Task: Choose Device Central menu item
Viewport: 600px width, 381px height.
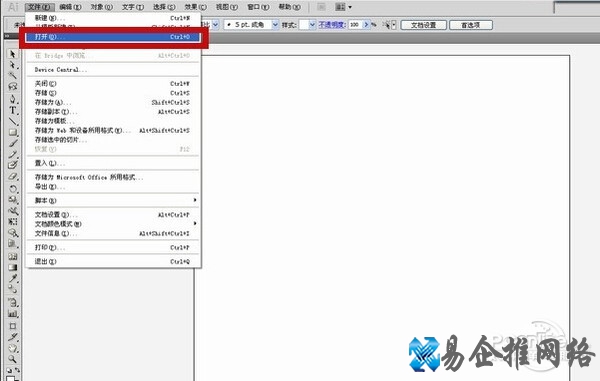Action: click(x=113, y=70)
